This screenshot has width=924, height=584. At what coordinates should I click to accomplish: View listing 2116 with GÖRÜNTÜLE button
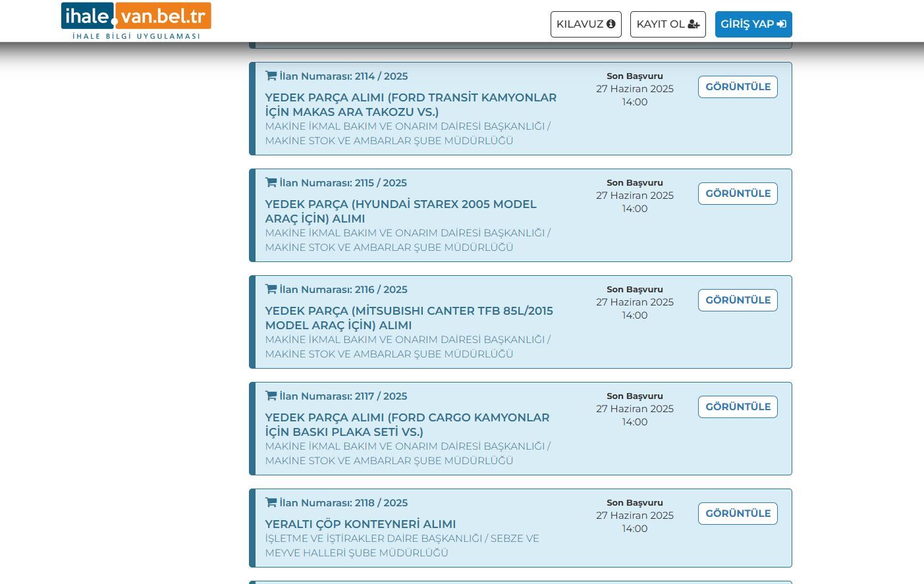point(738,300)
